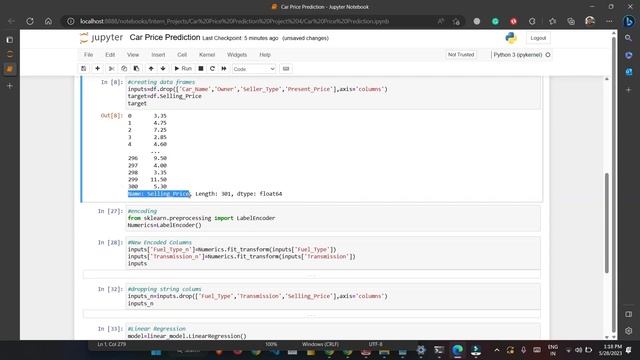
Task: Show hidden system tray icons
Action: coord(497,350)
